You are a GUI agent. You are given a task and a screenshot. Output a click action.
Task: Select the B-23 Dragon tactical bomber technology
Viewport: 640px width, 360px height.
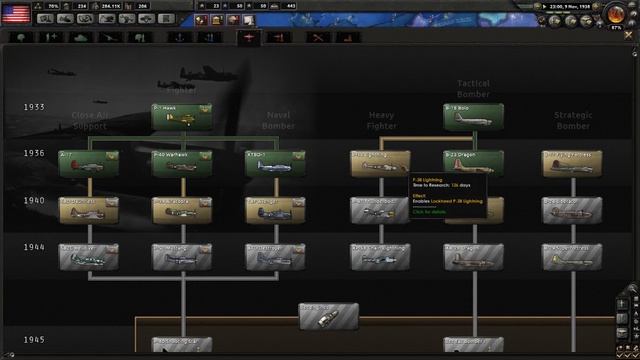pos(473,164)
